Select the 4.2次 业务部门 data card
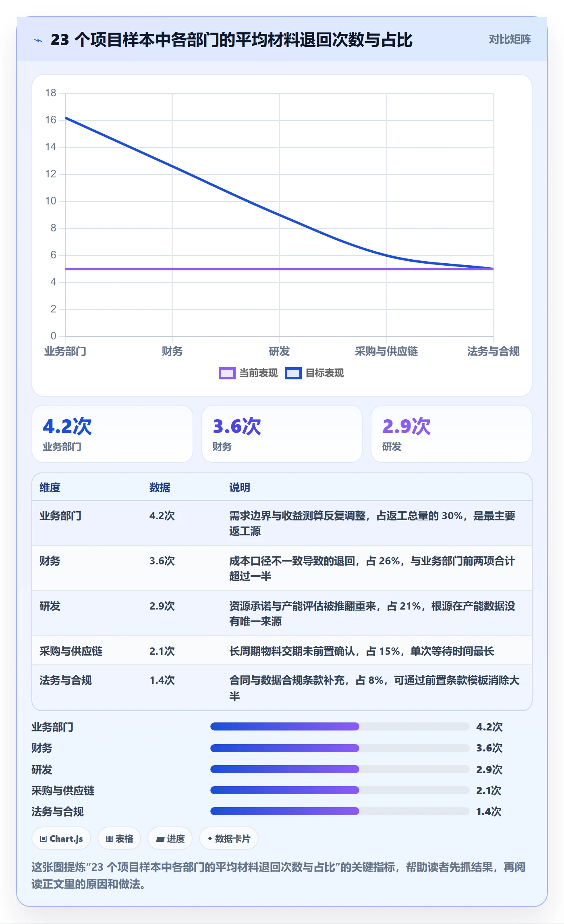This screenshot has height=924, width=564. [112, 434]
